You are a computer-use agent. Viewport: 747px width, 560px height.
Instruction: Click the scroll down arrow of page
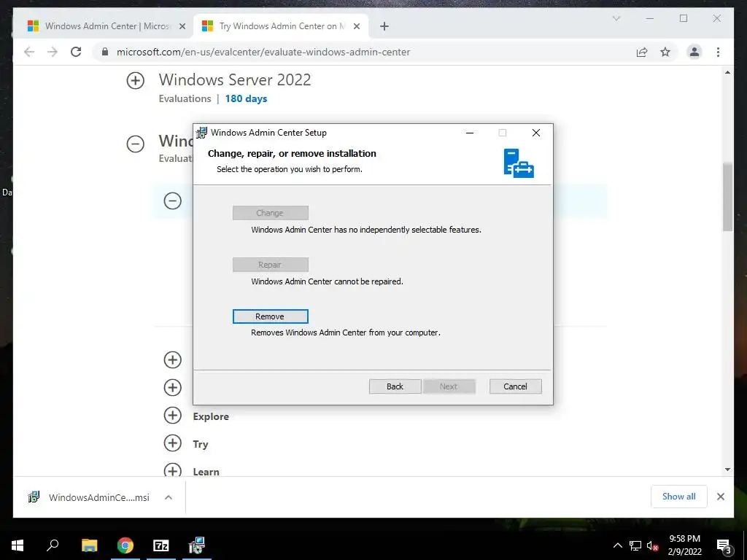727,470
